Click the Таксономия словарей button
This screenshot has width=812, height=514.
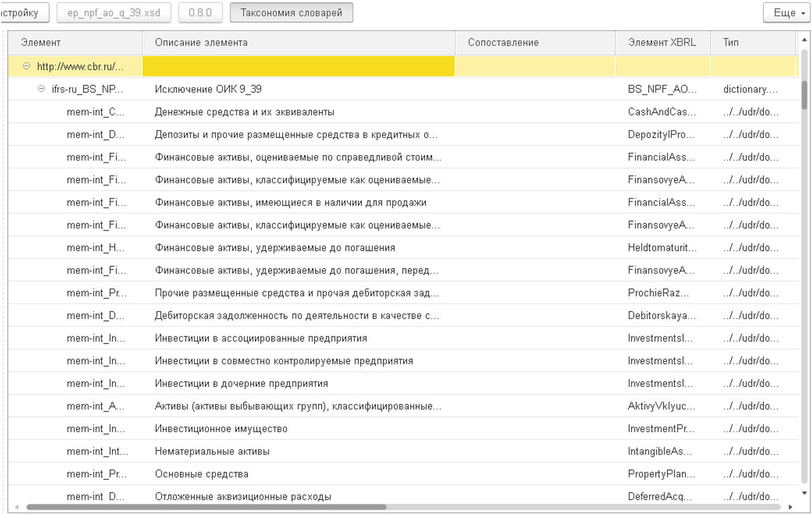point(291,12)
